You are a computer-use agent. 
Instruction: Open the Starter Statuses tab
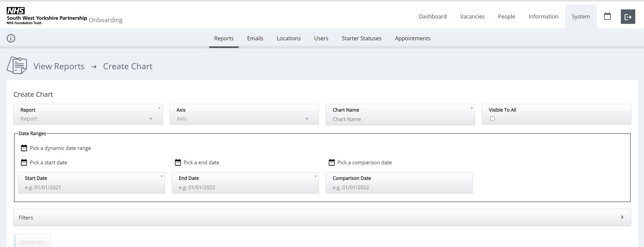361,38
